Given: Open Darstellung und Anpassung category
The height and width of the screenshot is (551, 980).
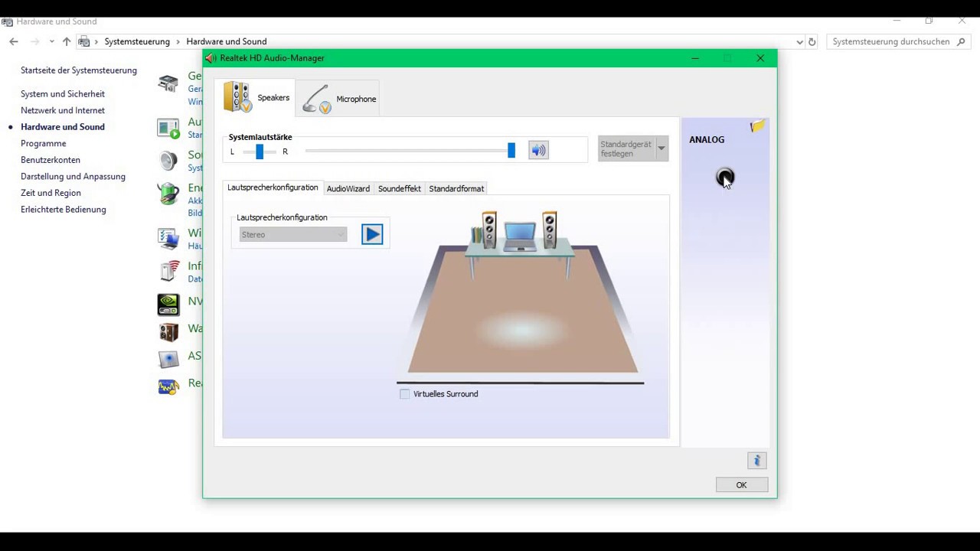Looking at the screenshot, I should coord(73,177).
